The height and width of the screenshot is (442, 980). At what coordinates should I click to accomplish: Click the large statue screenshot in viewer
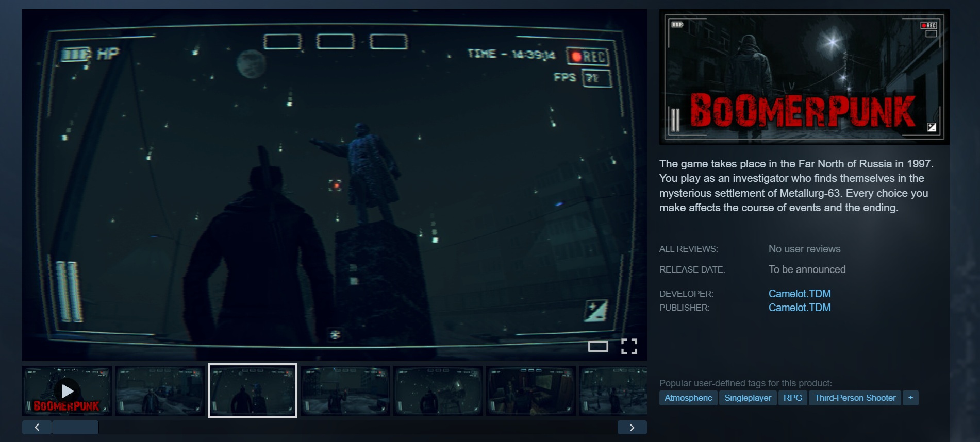click(x=335, y=185)
